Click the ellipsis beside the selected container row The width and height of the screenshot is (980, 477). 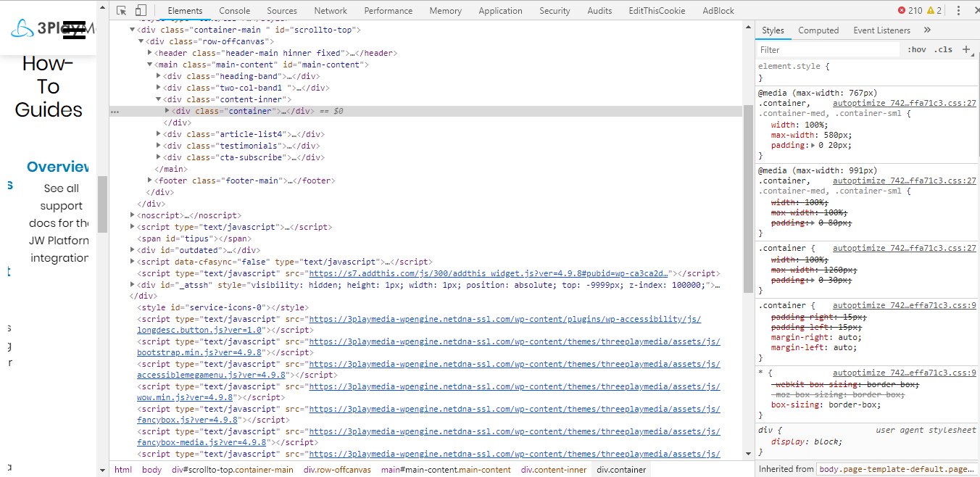[115, 112]
